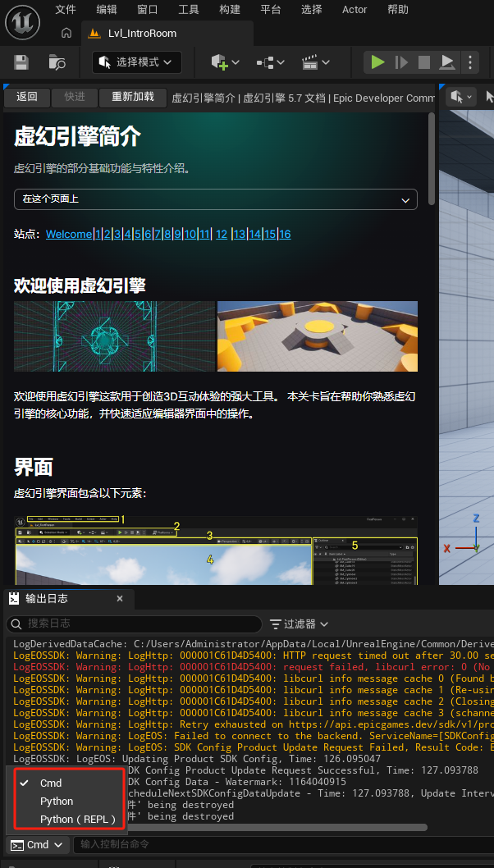Expand the add-content dropdown arrow
The image size is (494, 868).
[x=236, y=62]
